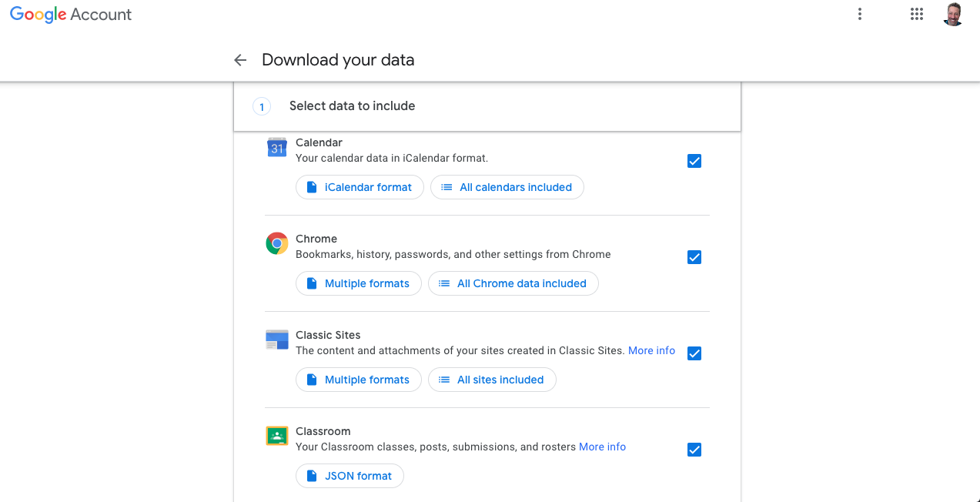Uncheck the Classroom checkbox

[694, 450]
